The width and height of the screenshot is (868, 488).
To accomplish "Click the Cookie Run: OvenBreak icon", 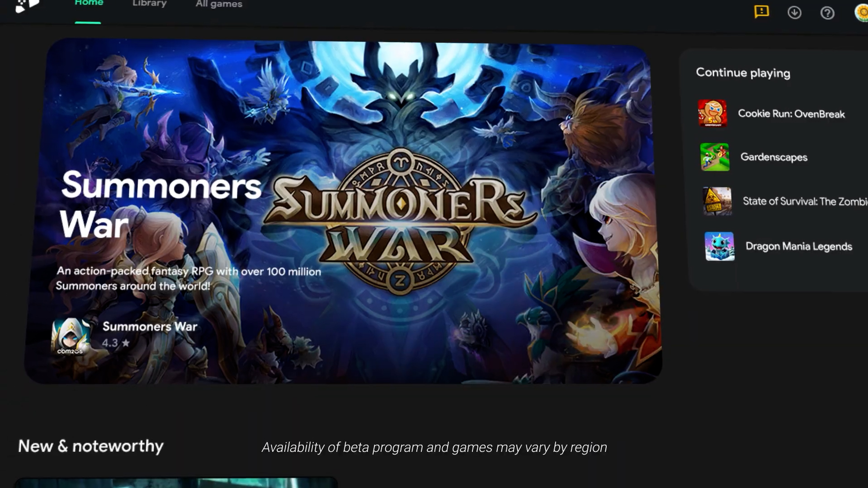I will click(712, 113).
